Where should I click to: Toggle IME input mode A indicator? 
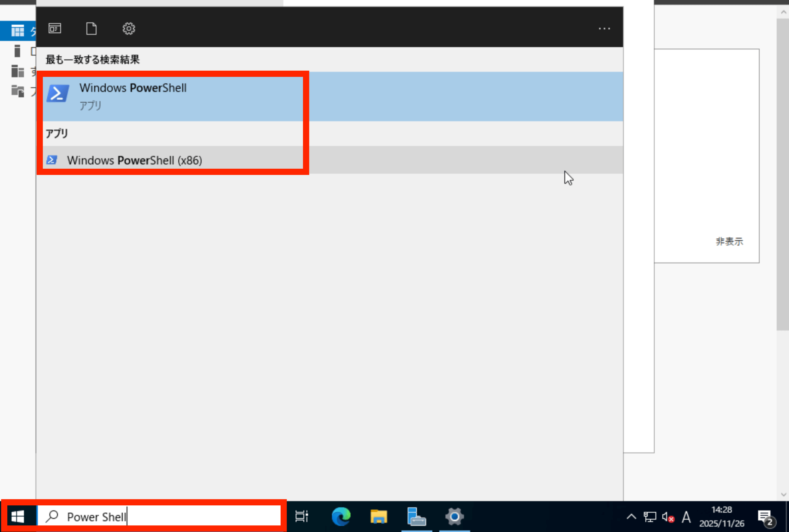686,517
